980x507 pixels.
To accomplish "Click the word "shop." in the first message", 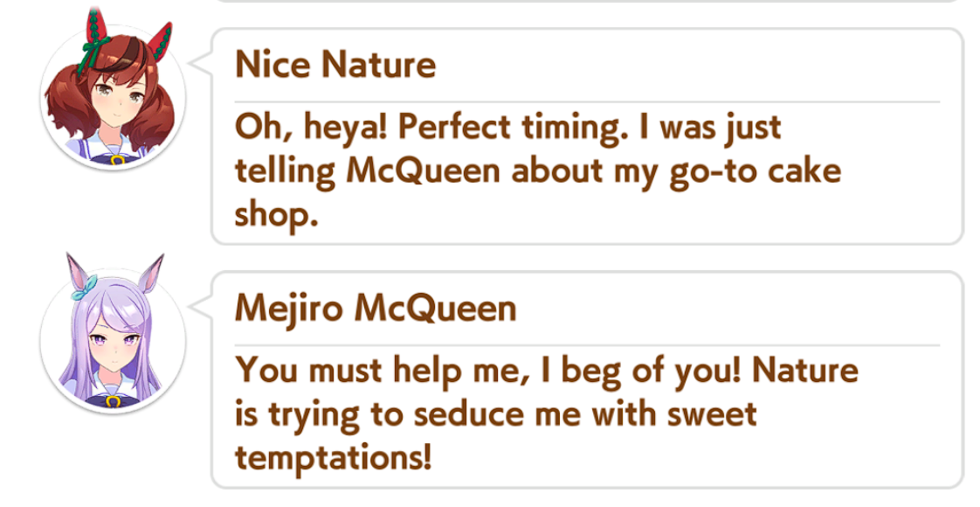I will pyautogui.click(x=276, y=216).
